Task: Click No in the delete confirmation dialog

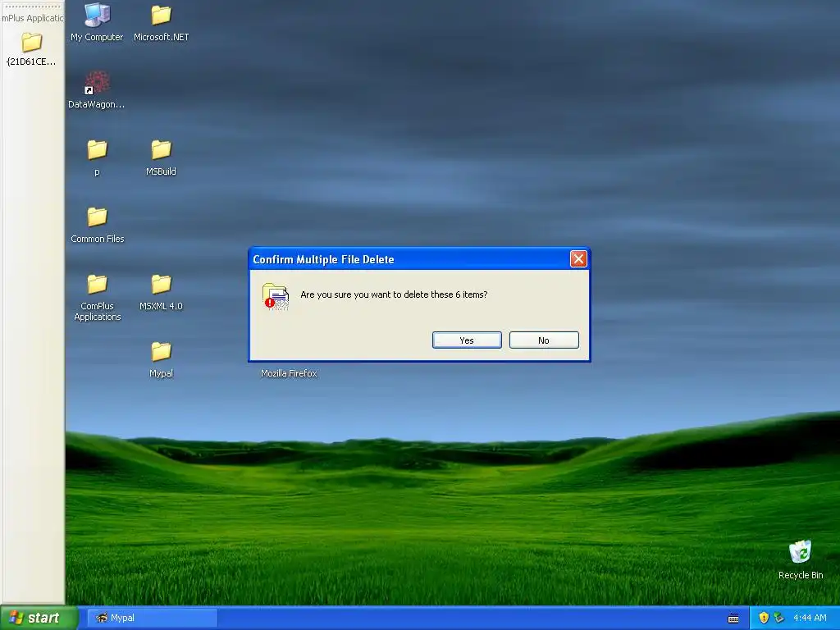Action: [x=544, y=340]
